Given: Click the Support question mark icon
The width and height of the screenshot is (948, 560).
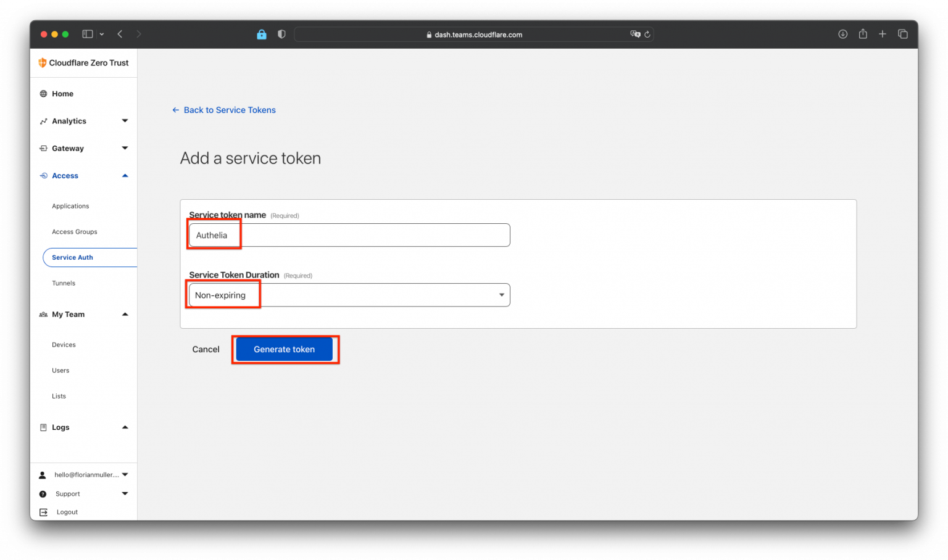Looking at the screenshot, I should click(x=43, y=493).
